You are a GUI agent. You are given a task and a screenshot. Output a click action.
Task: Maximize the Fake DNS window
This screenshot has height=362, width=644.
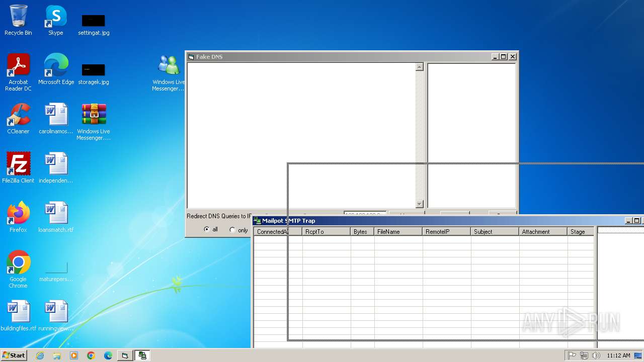(504, 57)
